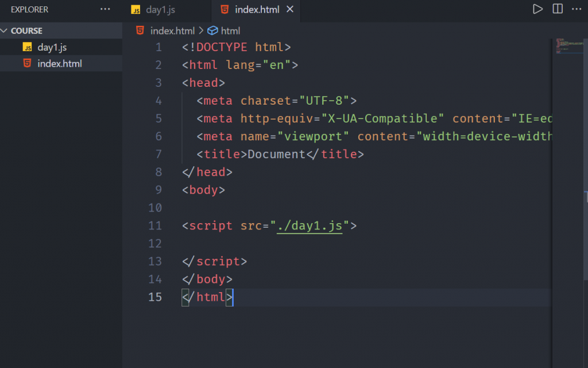Click the Run play icon in editor toolbar
This screenshot has width=588, height=368.
[537, 9]
